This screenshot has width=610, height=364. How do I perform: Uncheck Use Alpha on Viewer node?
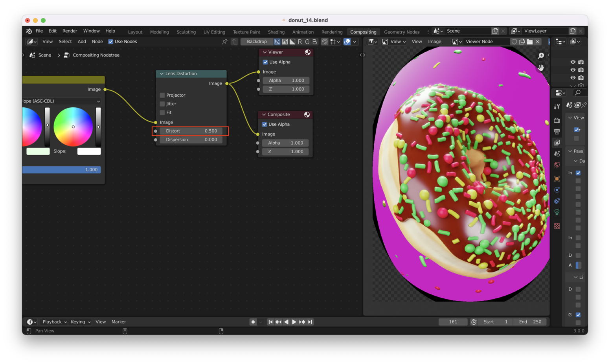[265, 62]
